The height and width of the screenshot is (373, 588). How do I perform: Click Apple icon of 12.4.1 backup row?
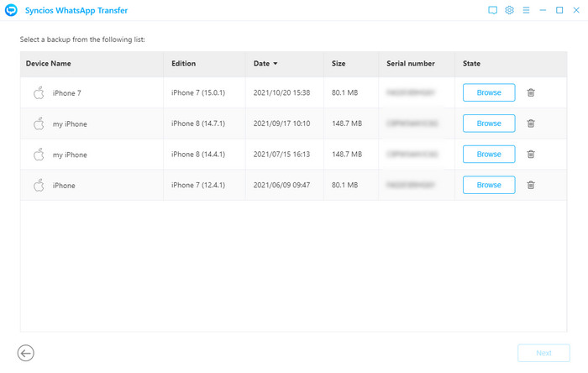[x=39, y=185]
